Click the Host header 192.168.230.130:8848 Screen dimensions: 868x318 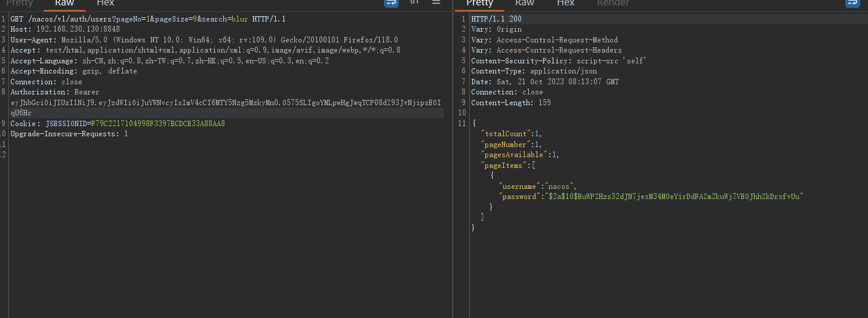click(65, 29)
